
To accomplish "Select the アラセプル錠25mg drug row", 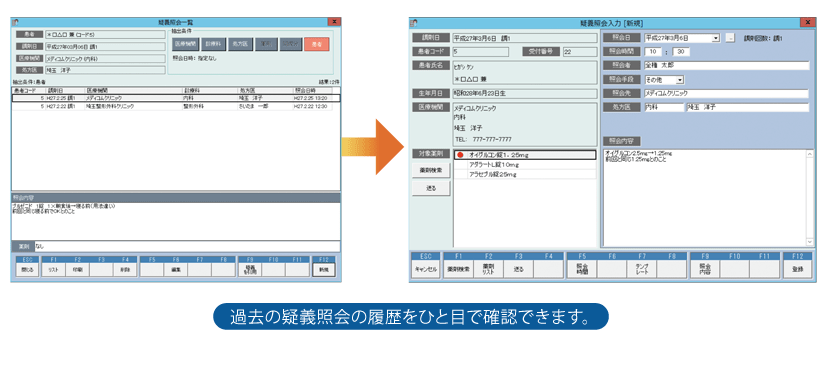I will tap(525, 174).
